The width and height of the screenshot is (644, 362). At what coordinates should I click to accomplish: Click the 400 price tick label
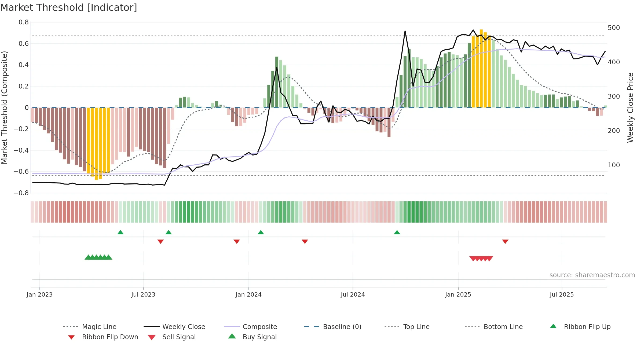click(614, 62)
